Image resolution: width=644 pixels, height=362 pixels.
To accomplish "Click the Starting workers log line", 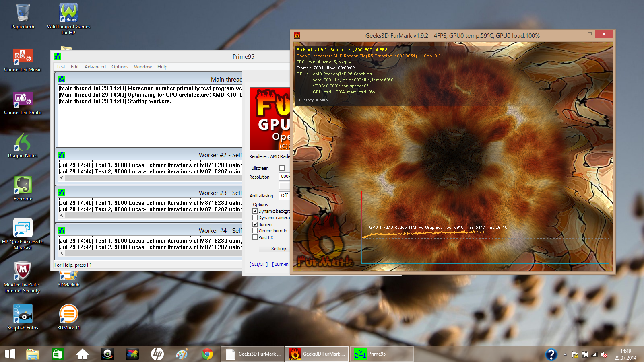I will click(x=115, y=101).
